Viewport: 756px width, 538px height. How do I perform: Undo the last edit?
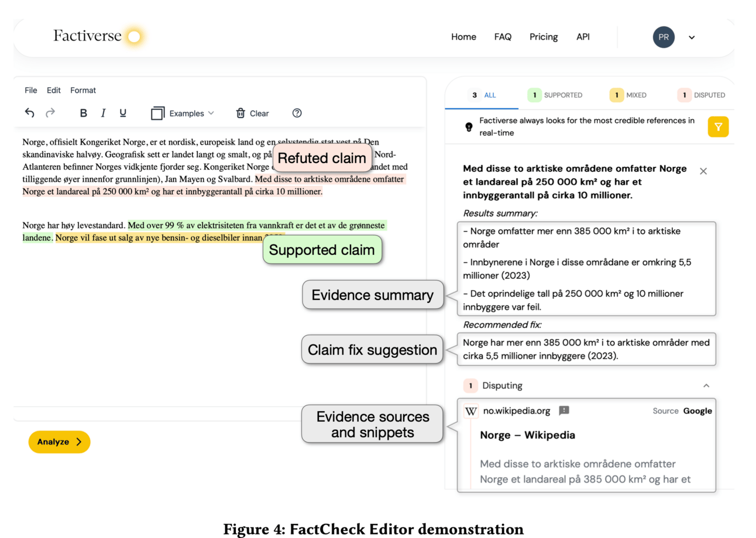pos(30,113)
